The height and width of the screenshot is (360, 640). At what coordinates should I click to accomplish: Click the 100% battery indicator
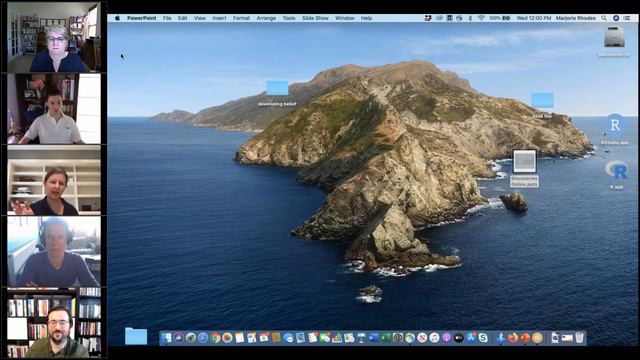500,18
